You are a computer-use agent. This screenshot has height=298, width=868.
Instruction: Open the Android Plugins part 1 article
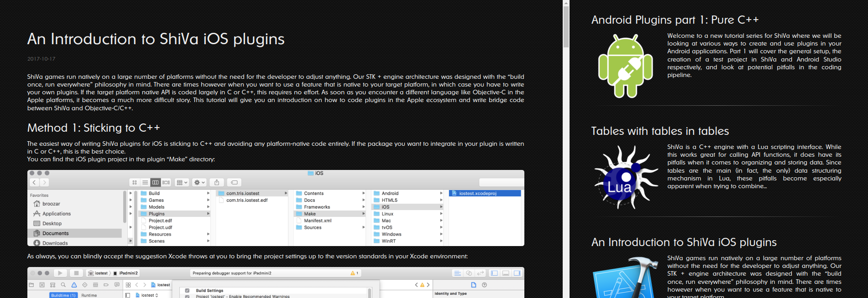[675, 20]
